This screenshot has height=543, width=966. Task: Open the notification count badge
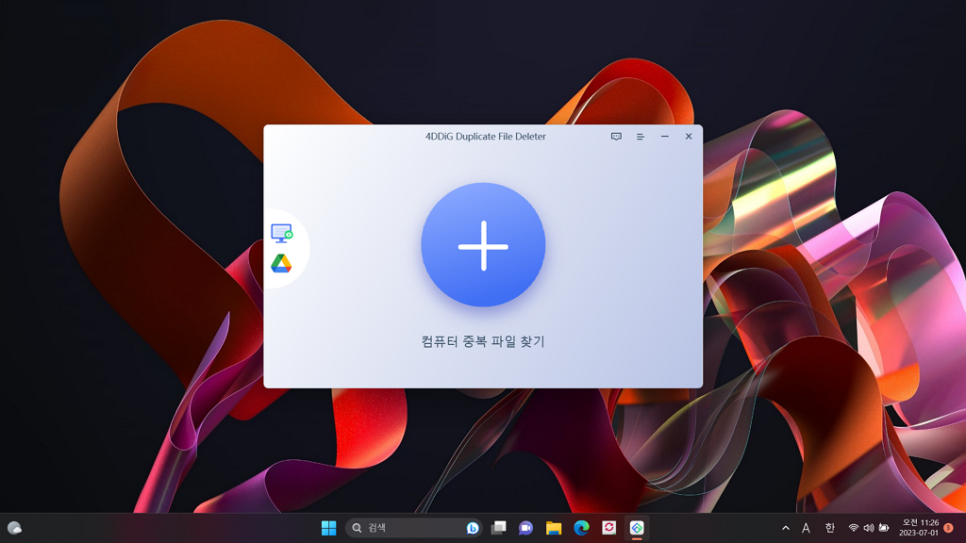949,528
